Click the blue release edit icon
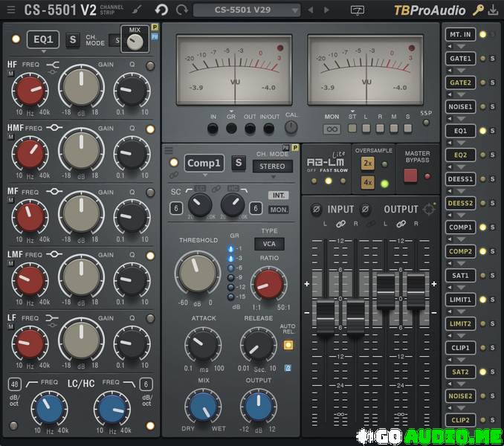Image resolution: width=504 pixels, height=446 pixels. coord(288,368)
